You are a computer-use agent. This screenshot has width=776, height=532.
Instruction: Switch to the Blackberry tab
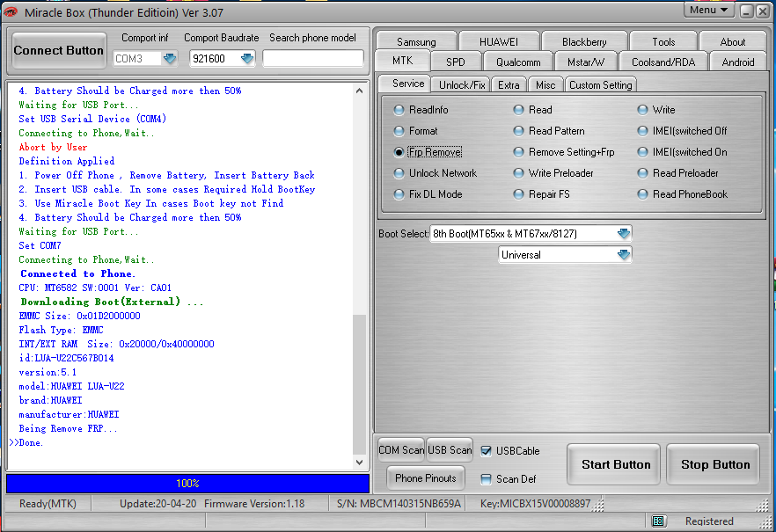584,41
